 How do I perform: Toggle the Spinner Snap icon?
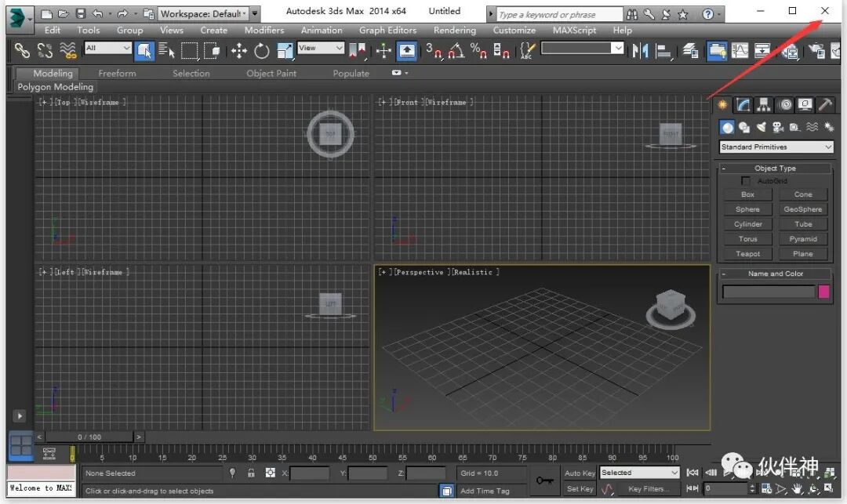click(x=501, y=51)
